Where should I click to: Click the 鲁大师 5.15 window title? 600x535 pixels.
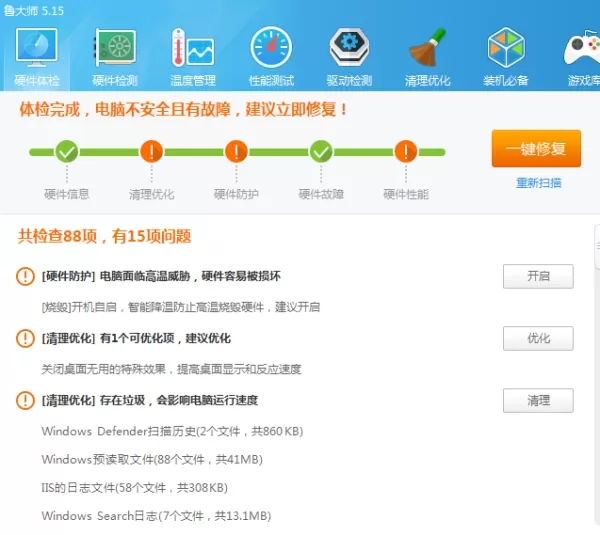click(x=34, y=10)
